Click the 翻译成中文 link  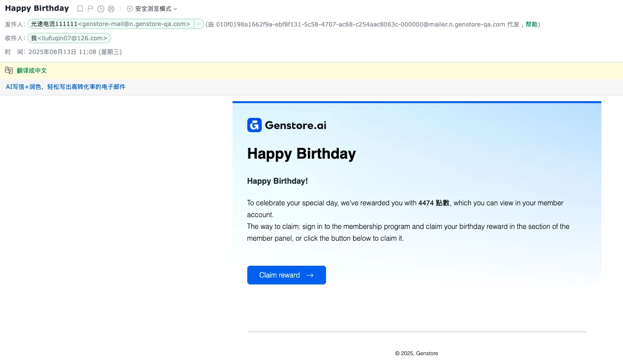(x=31, y=71)
